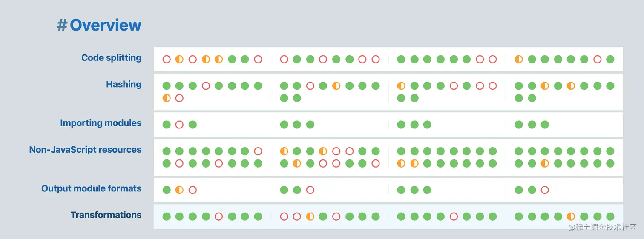Click red hollow circle in last Output module formats group

(545, 190)
